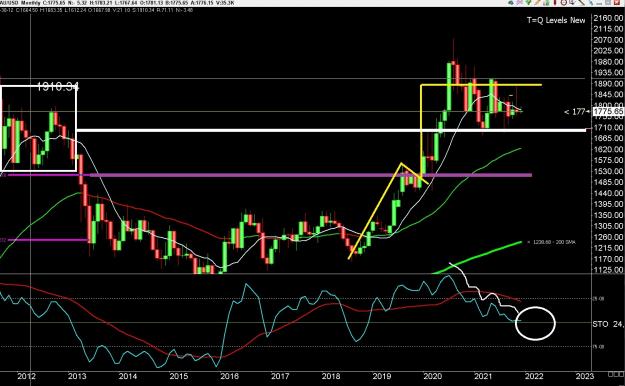Click the 2115.00 price axis label

[x=608, y=29]
